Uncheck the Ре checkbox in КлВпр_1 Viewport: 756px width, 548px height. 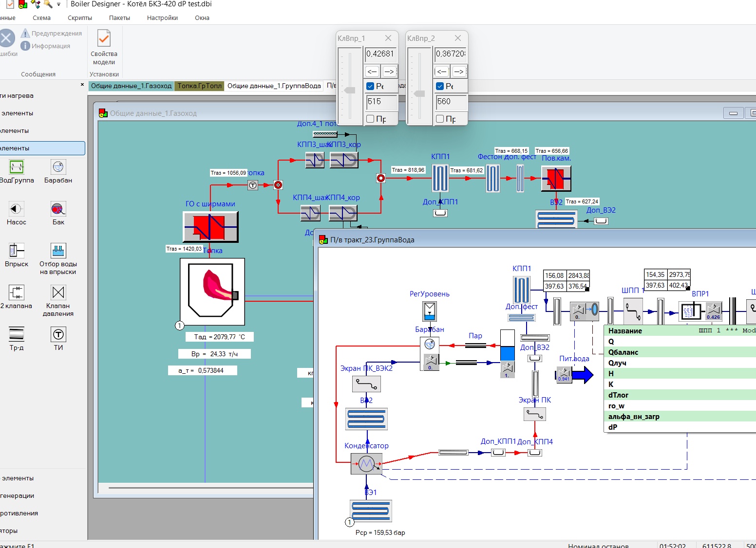370,86
